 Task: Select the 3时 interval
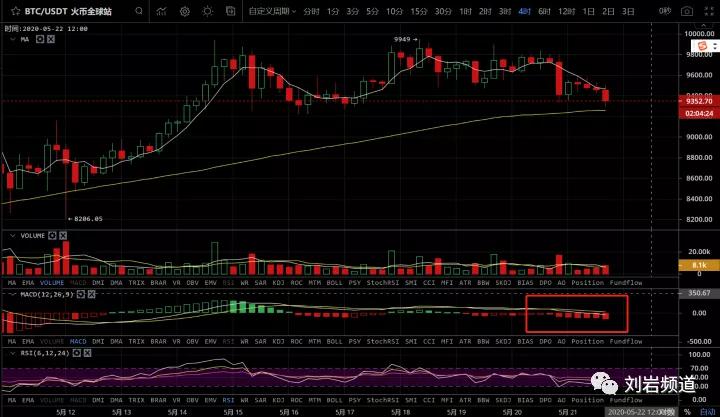505,11
